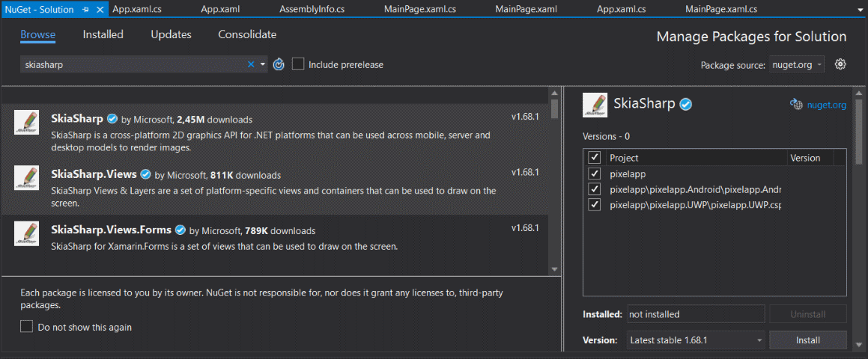Click the Project column header
Screen dimensions: 868x359
point(696,158)
